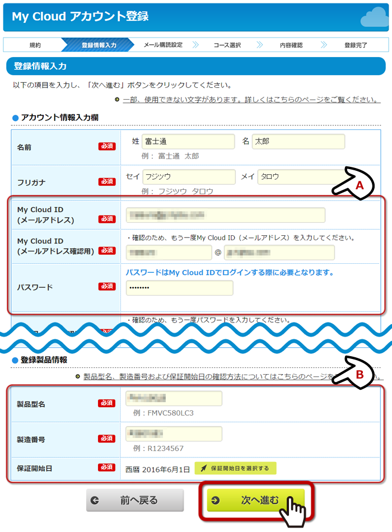Click the blue password notice text
Viewport: 392px width, 532px height.
pyautogui.click(x=230, y=273)
